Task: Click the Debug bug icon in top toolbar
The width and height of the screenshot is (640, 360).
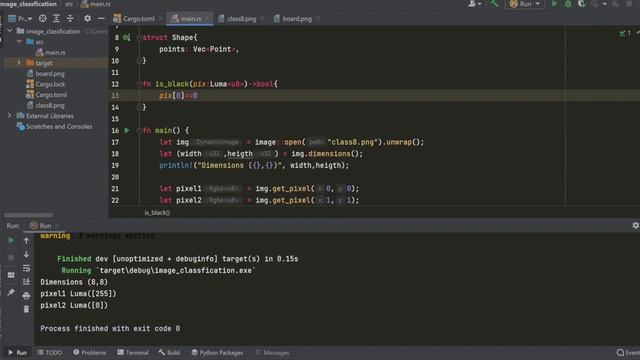Action: pyautogui.click(x=568, y=4)
